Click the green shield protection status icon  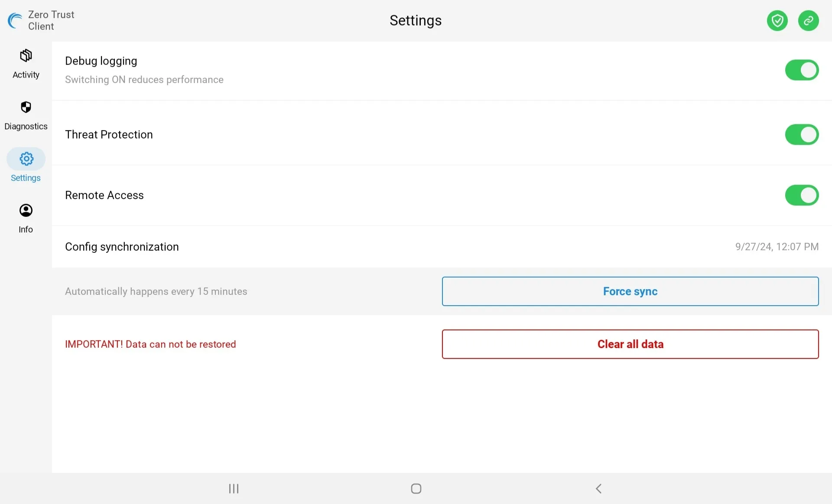[x=777, y=21]
